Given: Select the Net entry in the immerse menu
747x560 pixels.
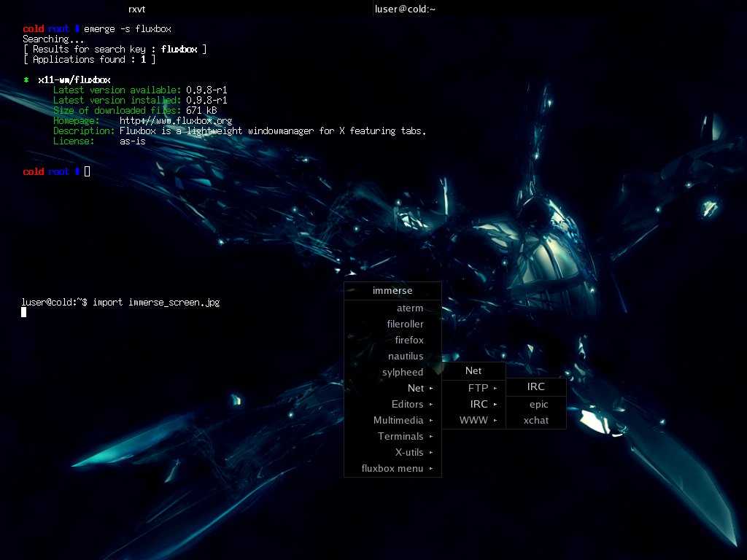Looking at the screenshot, I should point(416,388).
